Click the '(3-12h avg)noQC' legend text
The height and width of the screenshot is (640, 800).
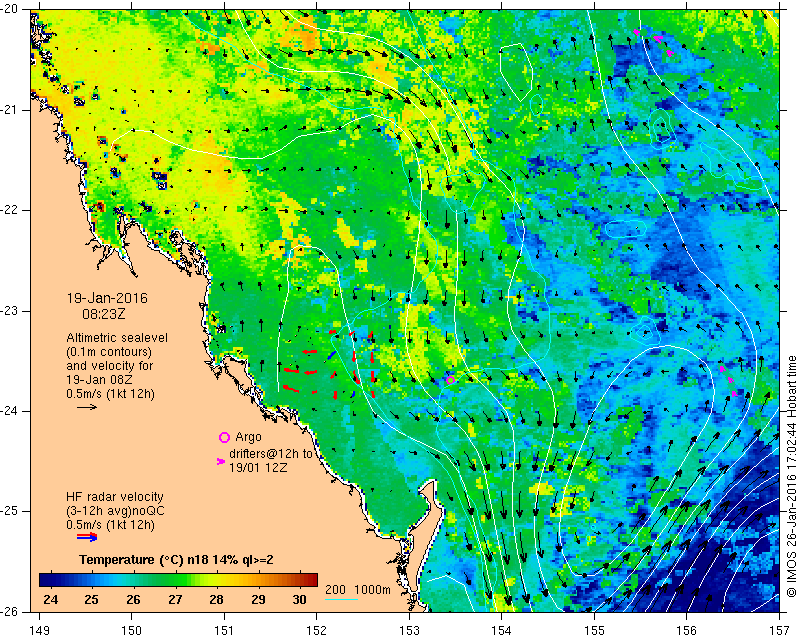[x=115, y=510]
